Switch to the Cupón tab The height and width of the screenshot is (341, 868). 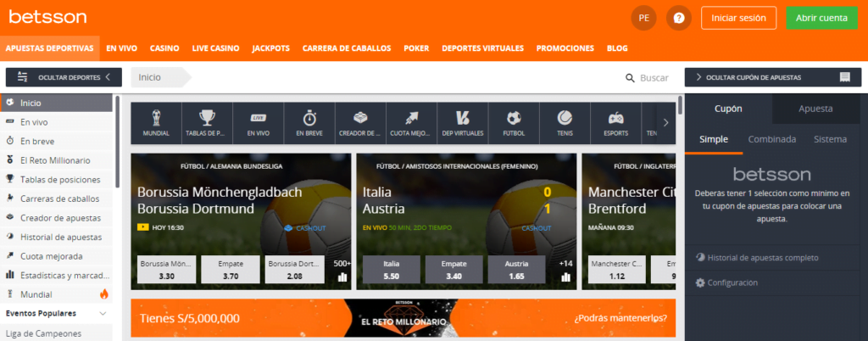(x=728, y=109)
